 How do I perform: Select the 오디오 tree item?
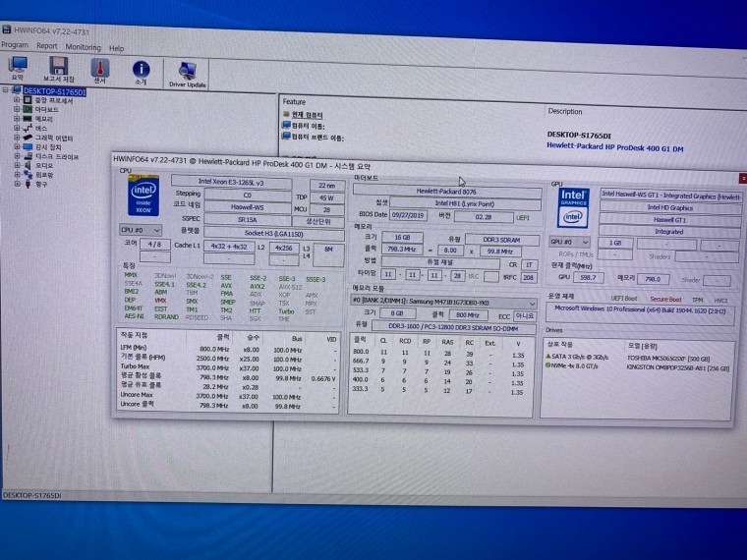click(x=44, y=166)
